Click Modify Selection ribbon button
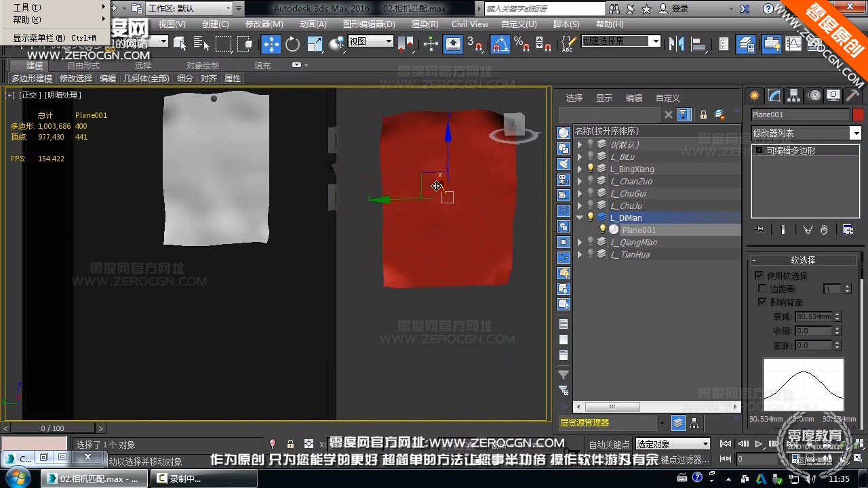The width and height of the screenshot is (868, 488). [x=76, y=79]
